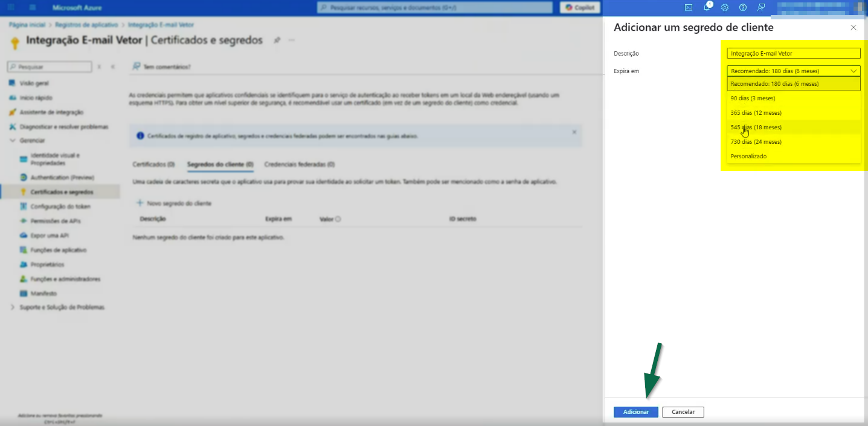The height and width of the screenshot is (426, 868).
Task: Open Início rápido in sidebar
Action: 36,98
